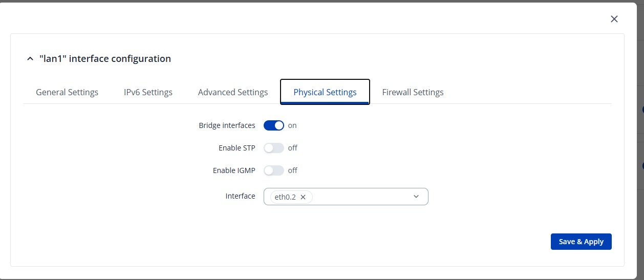Close the interface configuration dialog
Viewport: 644px width, 280px height.
click(x=614, y=19)
